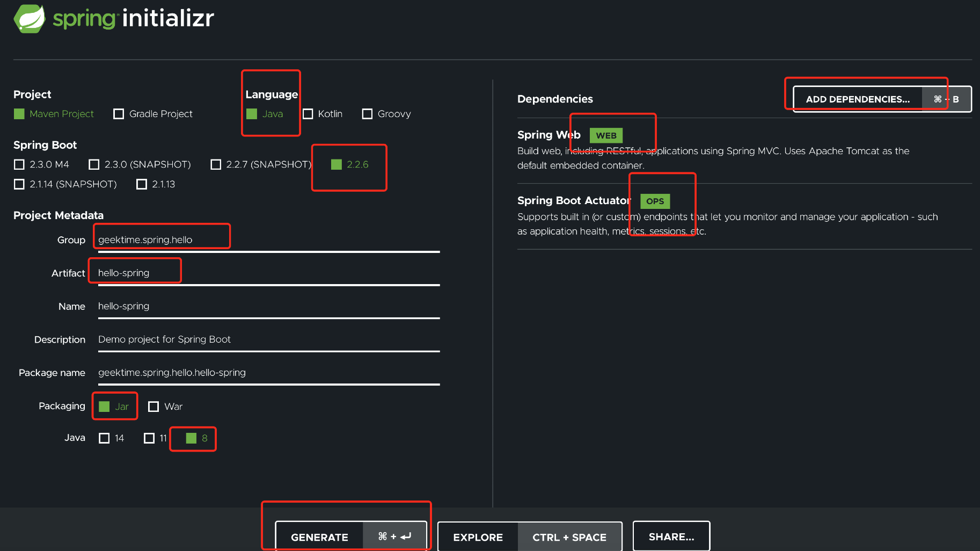
Task: Click the Spring Boot section heading
Action: 45,145
